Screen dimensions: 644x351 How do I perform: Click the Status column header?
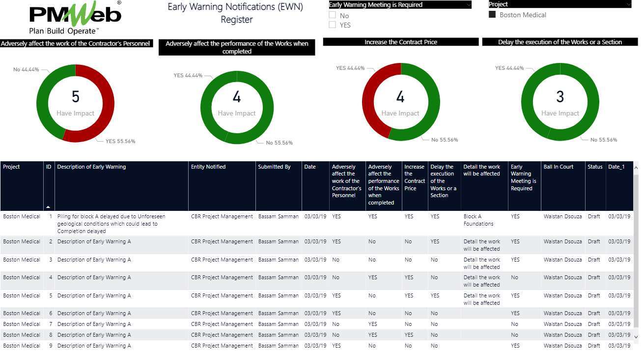594,167
